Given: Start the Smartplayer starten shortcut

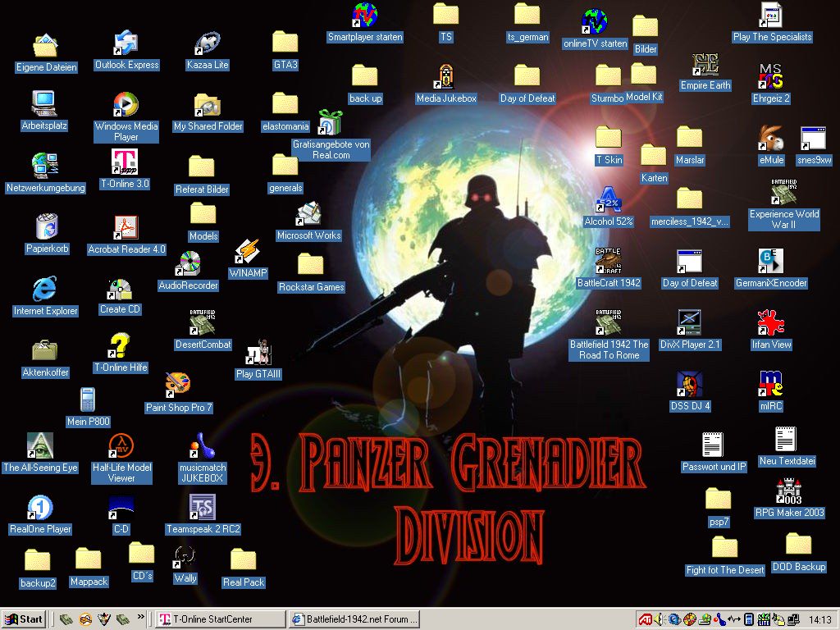Looking at the screenshot, I should coord(365,16).
